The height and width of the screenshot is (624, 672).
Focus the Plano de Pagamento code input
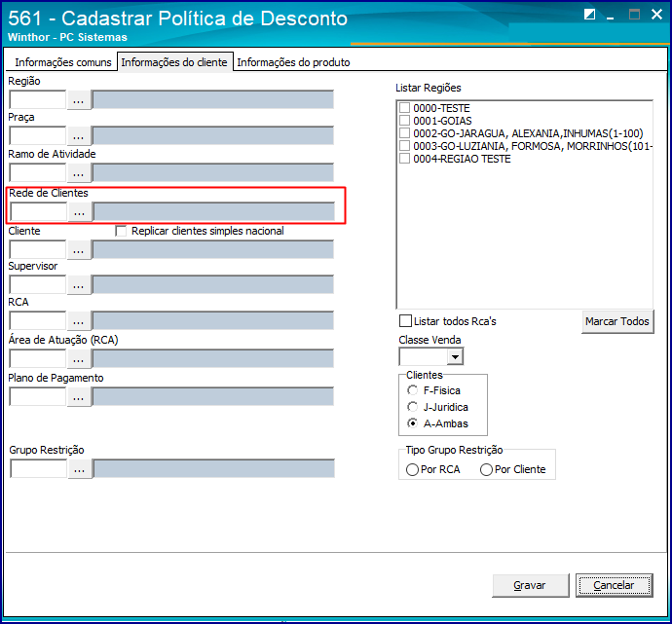pyautogui.click(x=38, y=396)
